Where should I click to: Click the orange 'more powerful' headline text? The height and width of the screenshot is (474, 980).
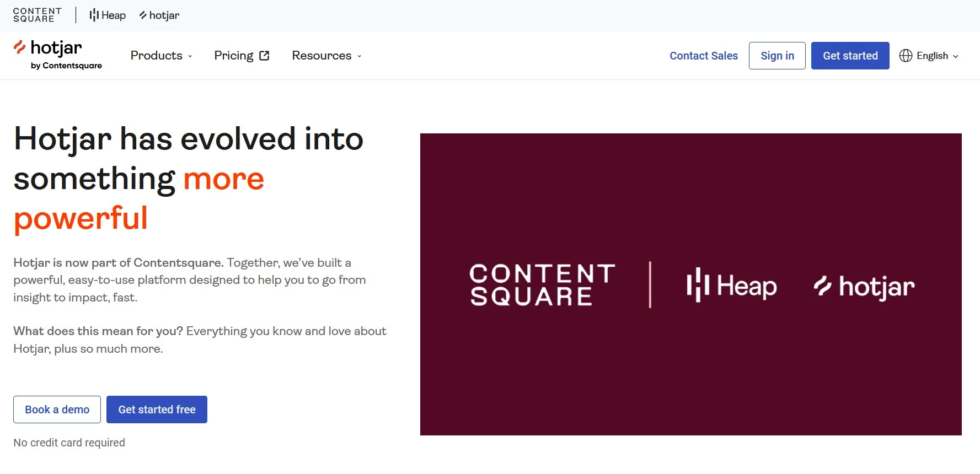[139, 198]
